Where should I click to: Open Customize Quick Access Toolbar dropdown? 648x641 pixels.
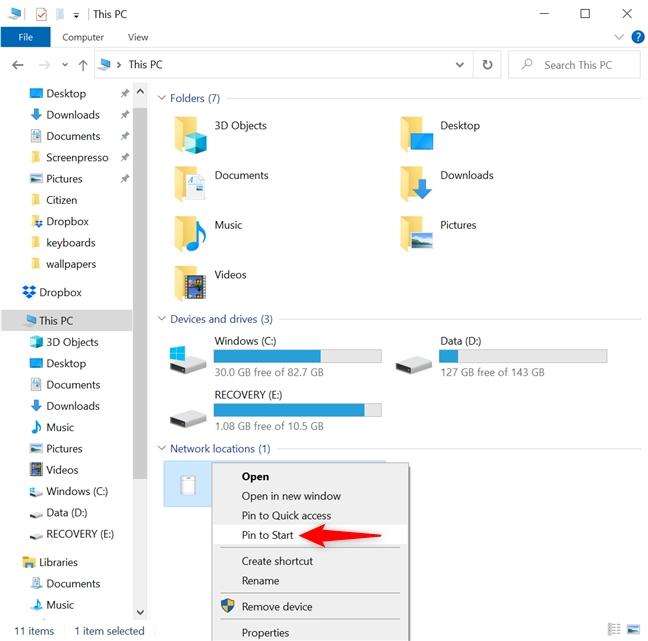76,16
